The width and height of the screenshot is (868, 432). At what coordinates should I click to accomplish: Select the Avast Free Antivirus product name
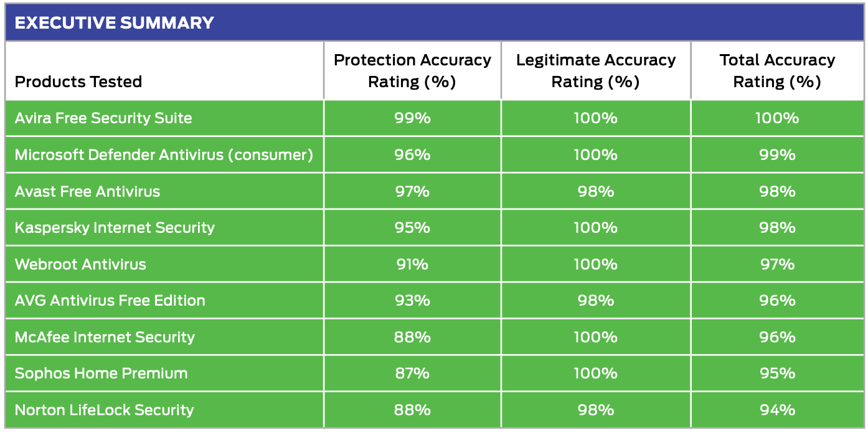point(87,191)
